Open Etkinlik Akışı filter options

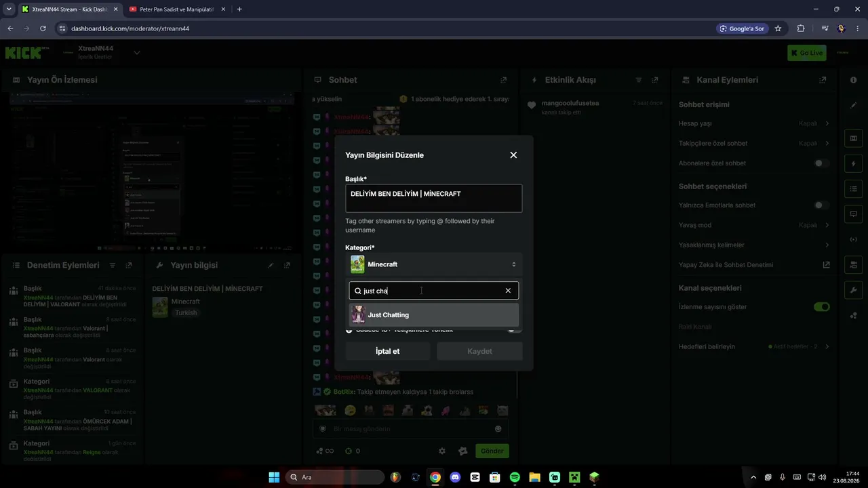[638, 80]
